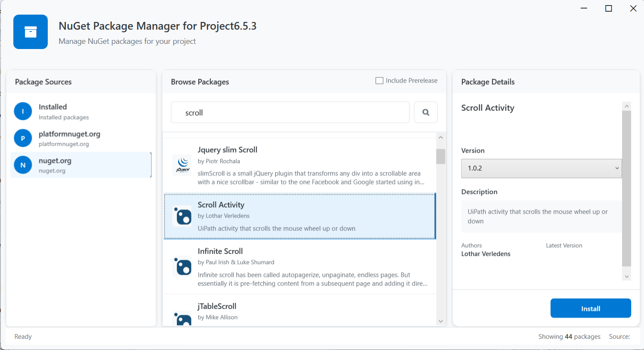Click the search magnifier icon button
This screenshot has width=644, height=350.
426,112
